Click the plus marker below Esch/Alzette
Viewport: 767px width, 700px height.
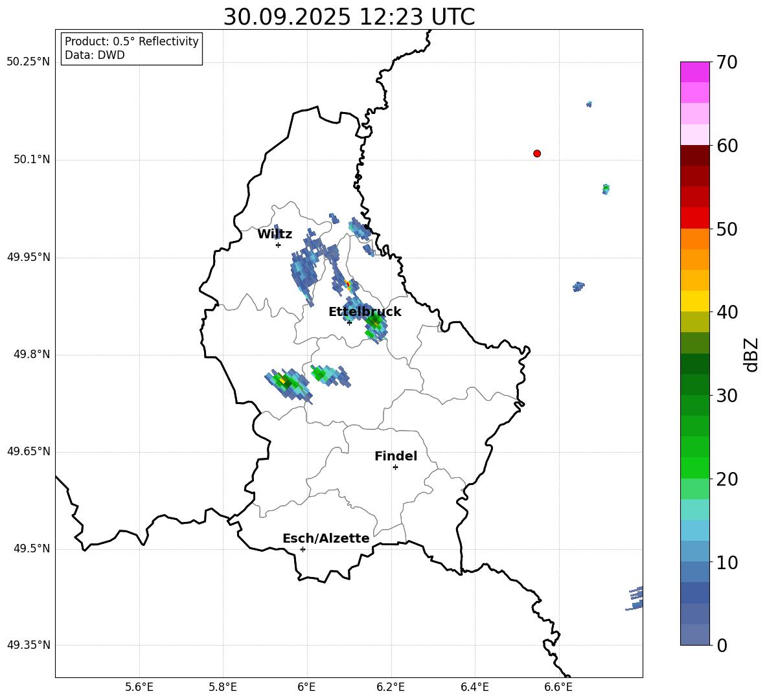point(303,549)
